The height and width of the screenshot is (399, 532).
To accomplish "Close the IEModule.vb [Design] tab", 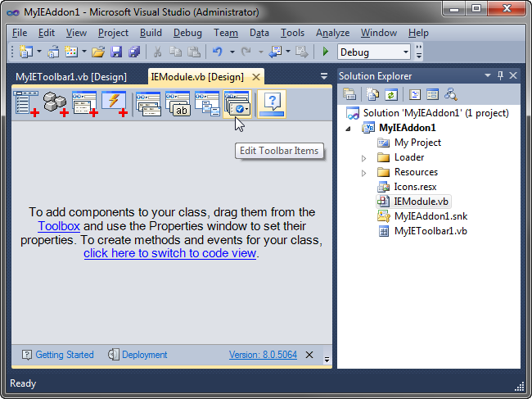I will point(256,77).
